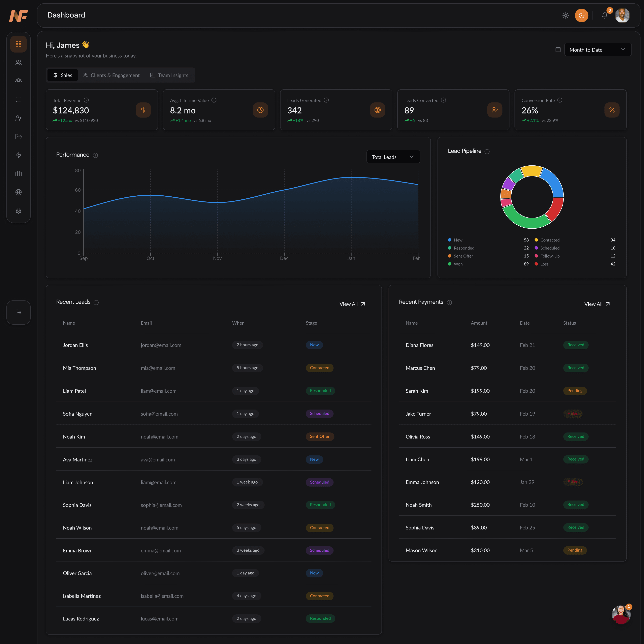Image resolution: width=644 pixels, height=644 pixels.
Task: Switch to light mode sun toggle
Action: [x=565, y=15]
